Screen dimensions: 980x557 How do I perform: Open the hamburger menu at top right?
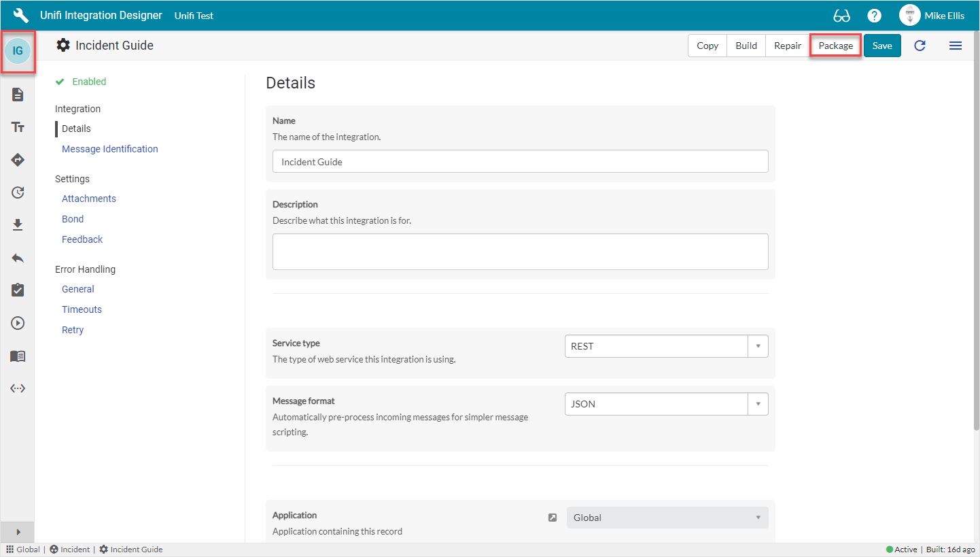point(955,46)
